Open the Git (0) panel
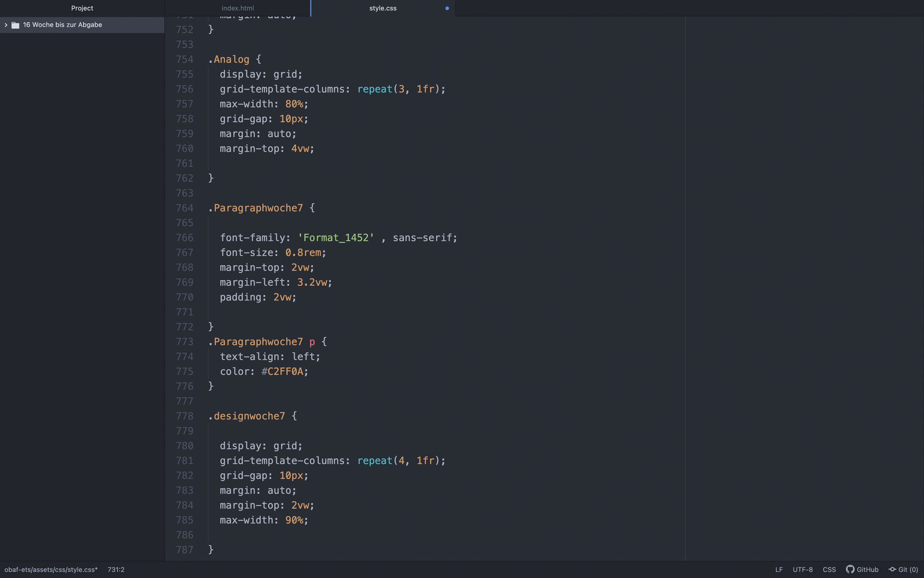The image size is (924, 578). 908,569
